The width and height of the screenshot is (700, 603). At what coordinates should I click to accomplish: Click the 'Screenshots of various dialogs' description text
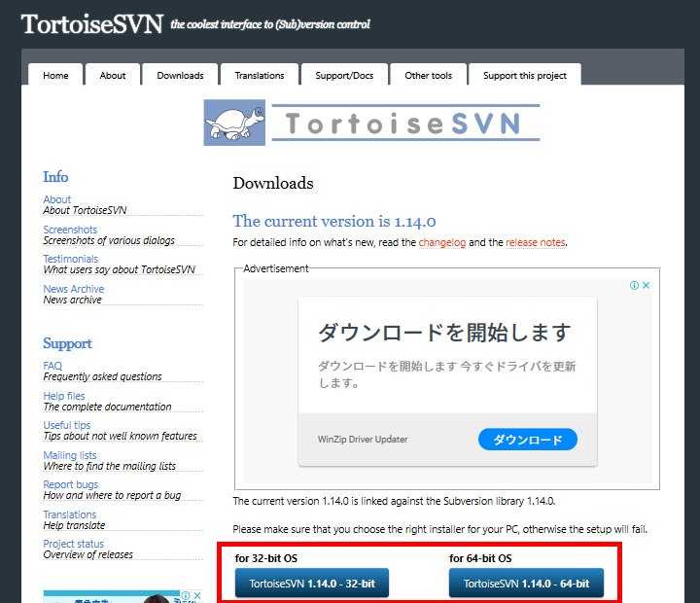click(109, 240)
